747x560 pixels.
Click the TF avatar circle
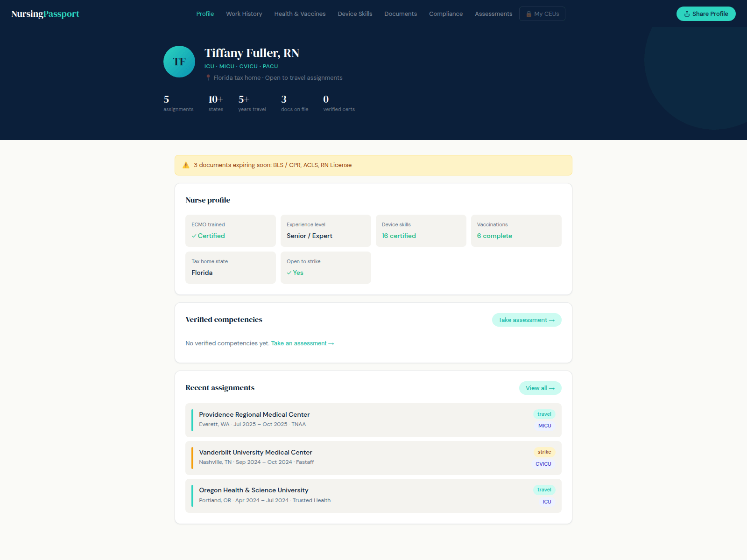point(179,62)
